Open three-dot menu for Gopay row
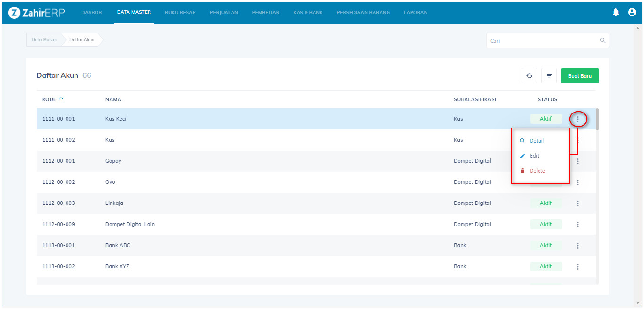 [x=578, y=161]
